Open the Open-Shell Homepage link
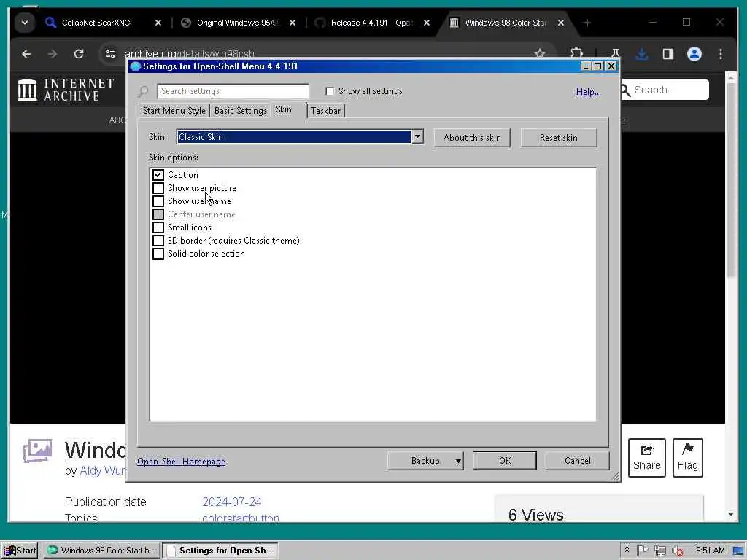 (x=181, y=462)
